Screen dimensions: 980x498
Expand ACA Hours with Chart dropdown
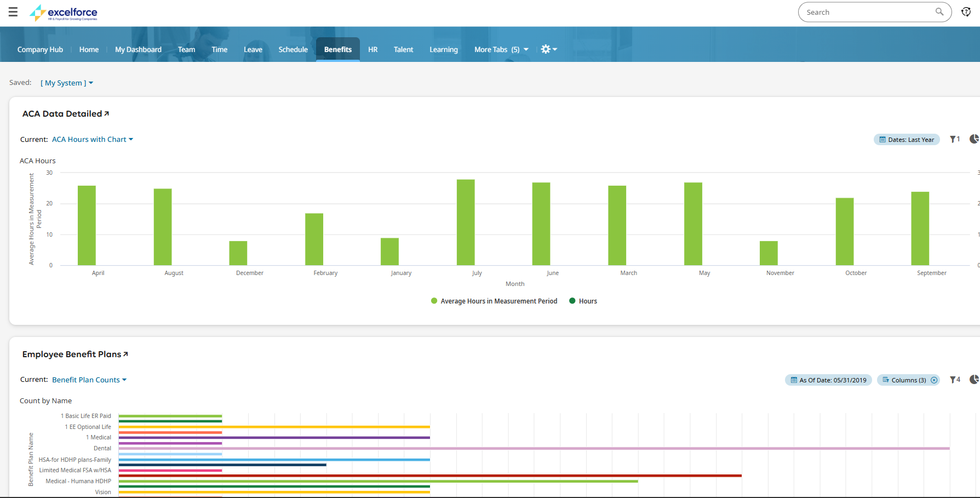93,139
